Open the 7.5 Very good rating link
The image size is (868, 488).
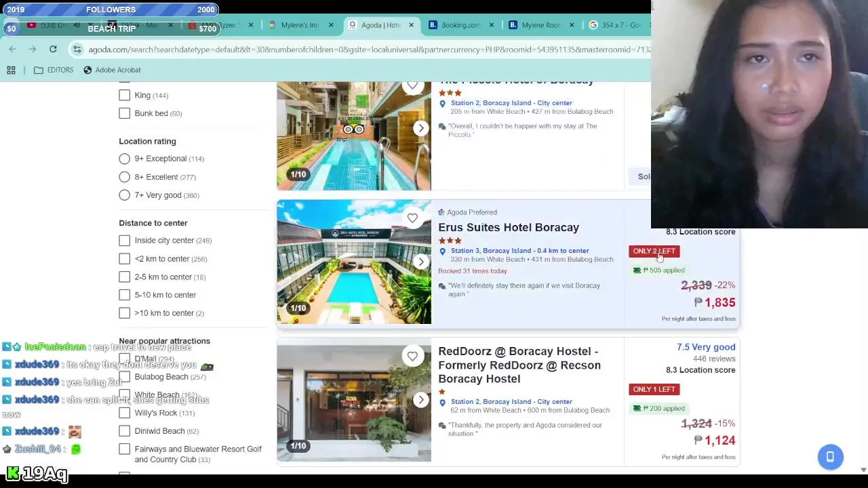(706, 347)
